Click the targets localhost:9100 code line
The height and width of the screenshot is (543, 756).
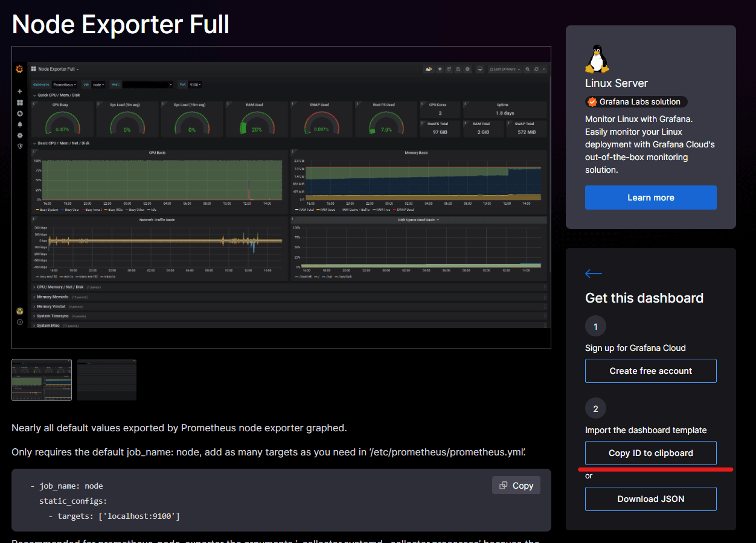click(x=114, y=516)
